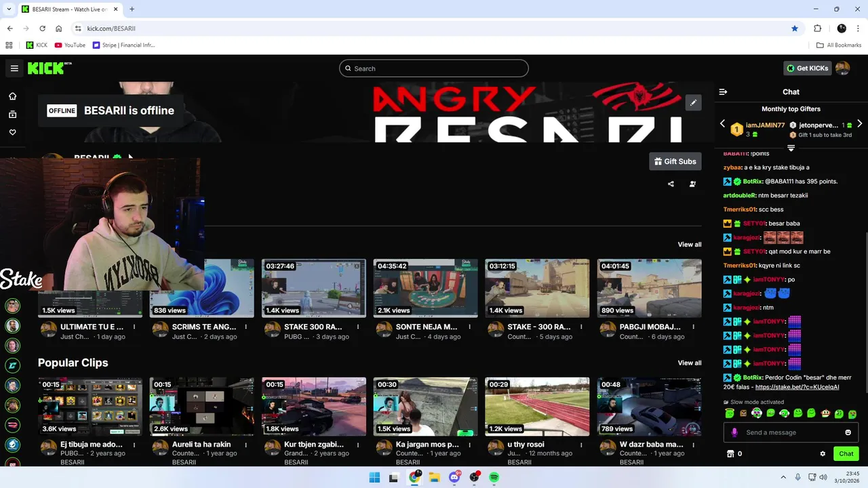The width and height of the screenshot is (868, 488).
Task: Show previous top gifter
Action: click(x=722, y=124)
